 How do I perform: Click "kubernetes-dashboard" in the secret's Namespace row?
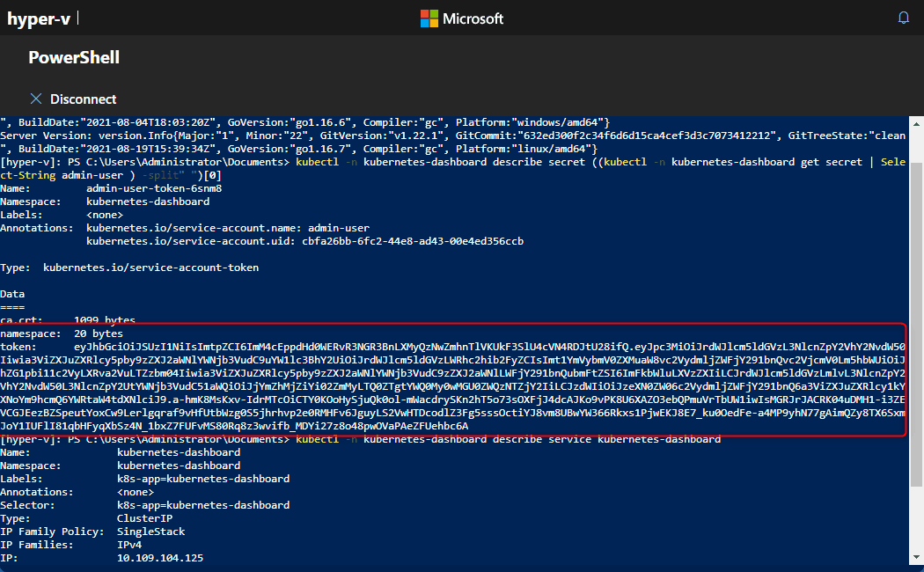[147, 202]
